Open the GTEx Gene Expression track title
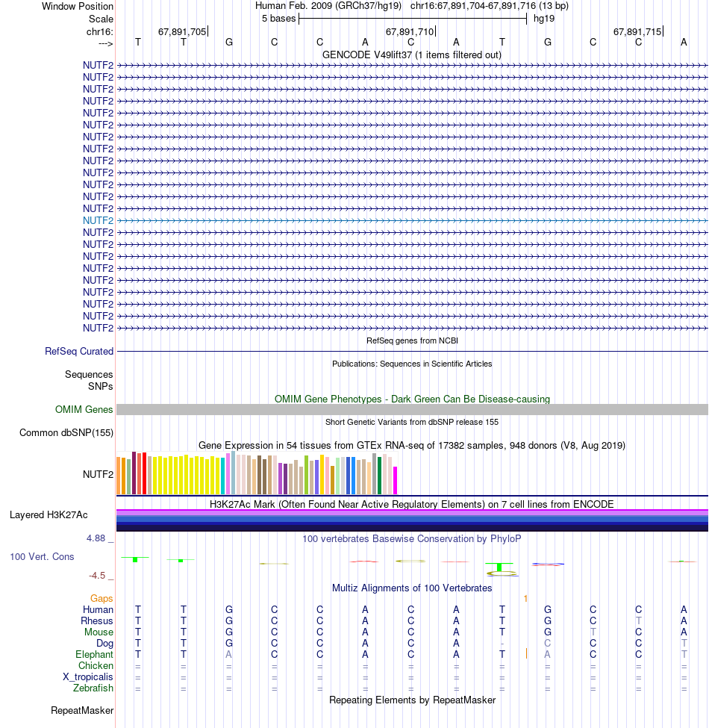Image resolution: width=709 pixels, height=728 pixels. pyautogui.click(x=411, y=445)
